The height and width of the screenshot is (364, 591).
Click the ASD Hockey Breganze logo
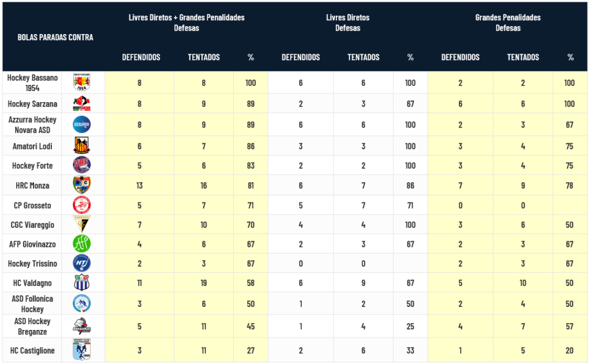pos(82,327)
